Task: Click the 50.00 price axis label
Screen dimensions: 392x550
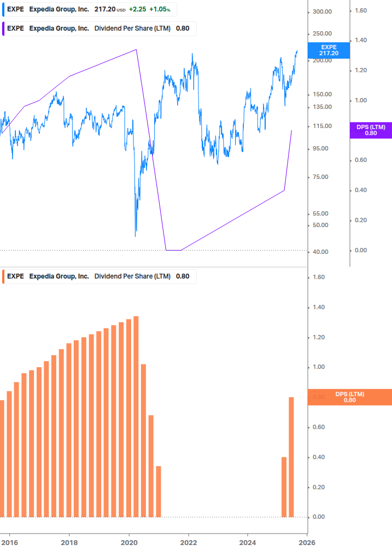Action: (x=320, y=225)
